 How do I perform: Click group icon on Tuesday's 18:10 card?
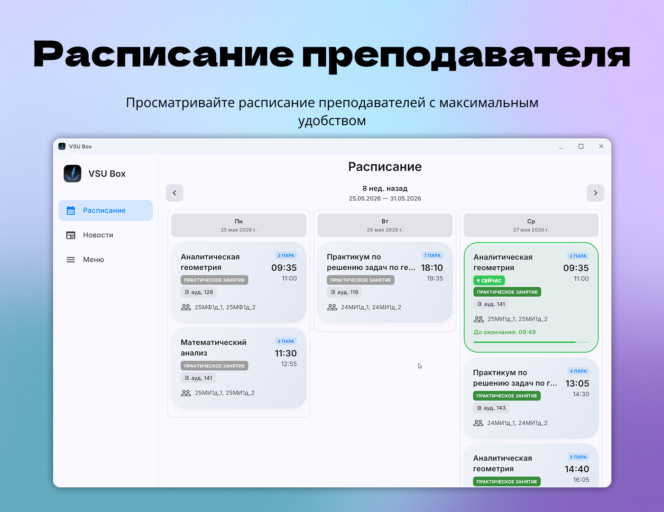tap(332, 307)
